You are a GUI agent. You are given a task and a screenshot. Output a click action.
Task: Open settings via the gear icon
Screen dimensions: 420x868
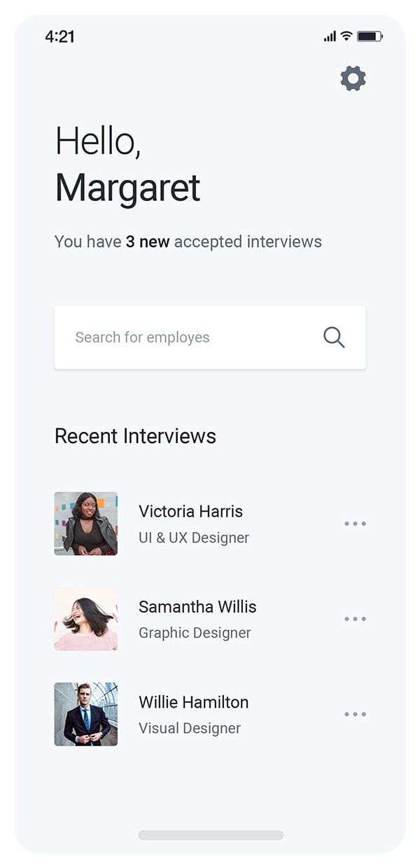pos(353,78)
